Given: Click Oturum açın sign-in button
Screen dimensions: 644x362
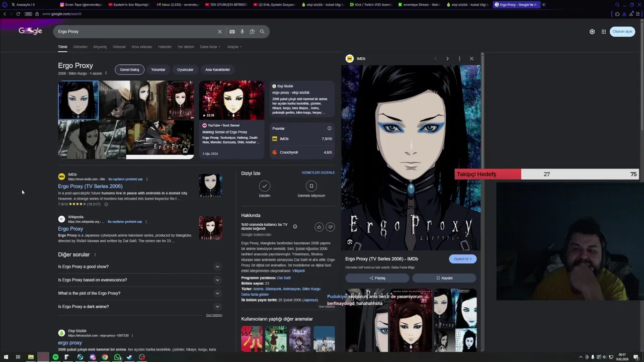Looking at the screenshot, I should (622, 32).
